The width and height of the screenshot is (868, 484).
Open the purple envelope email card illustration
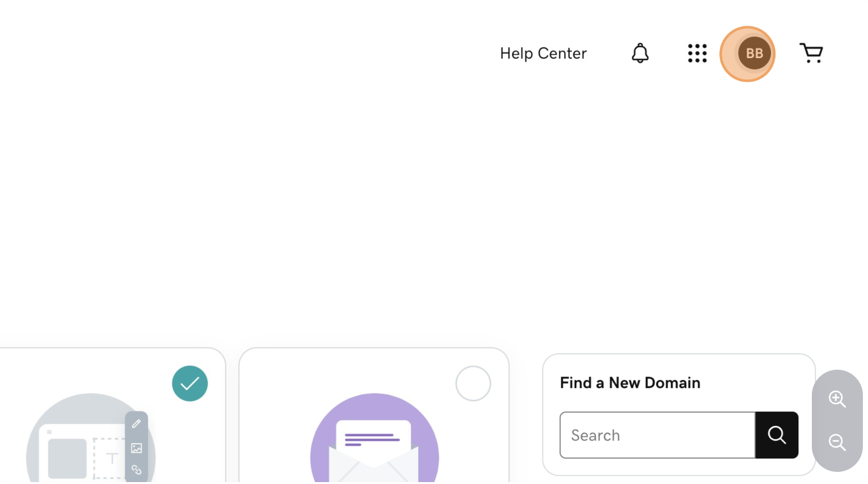click(x=375, y=439)
